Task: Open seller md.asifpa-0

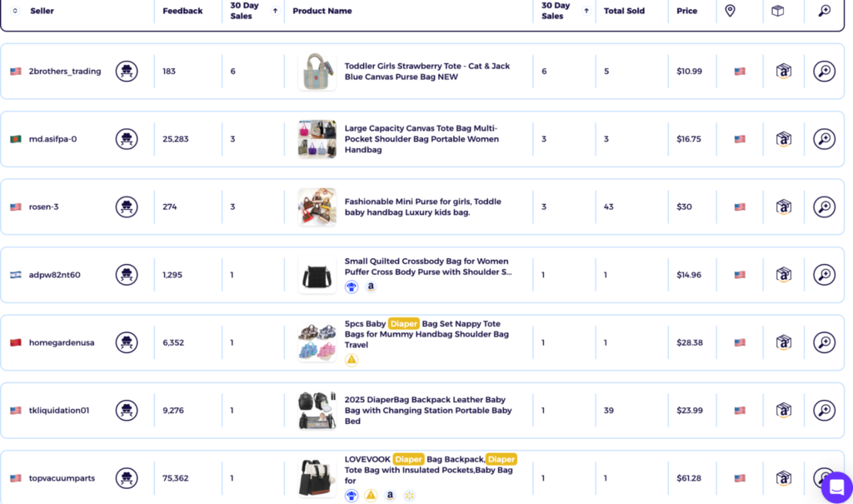Action: click(x=52, y=139)
